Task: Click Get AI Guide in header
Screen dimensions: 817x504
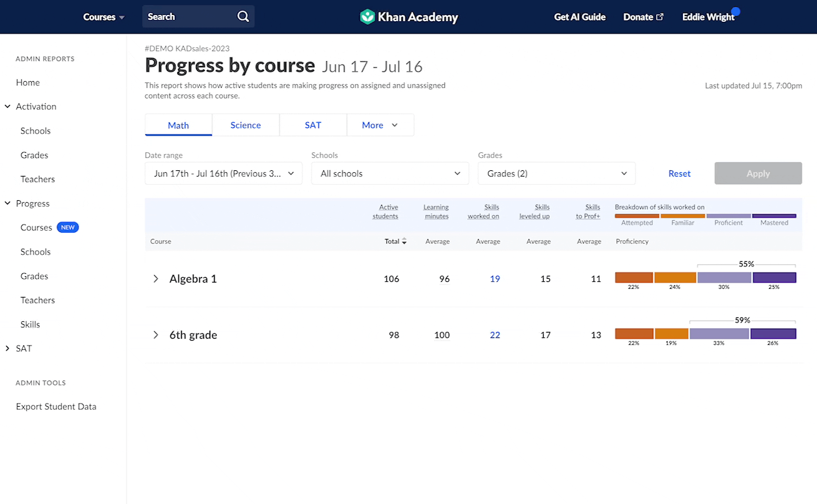Action: tap(580, 17)
